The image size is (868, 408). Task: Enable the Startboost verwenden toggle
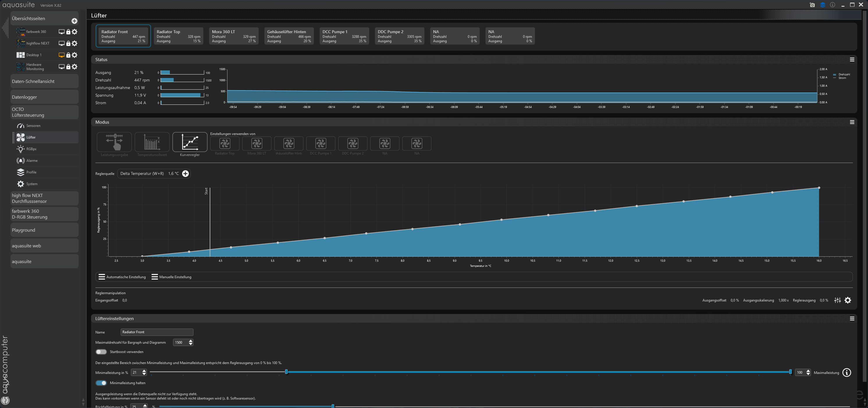(x=101, y=352)
